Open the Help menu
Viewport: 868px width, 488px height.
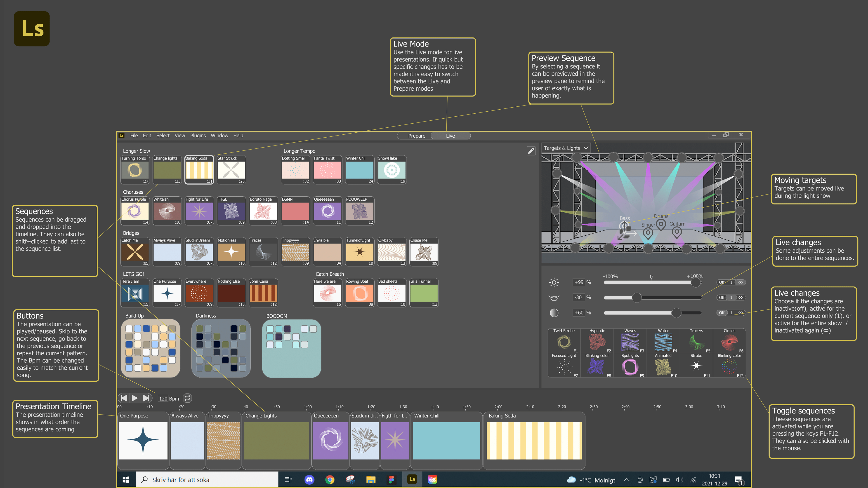238,135
